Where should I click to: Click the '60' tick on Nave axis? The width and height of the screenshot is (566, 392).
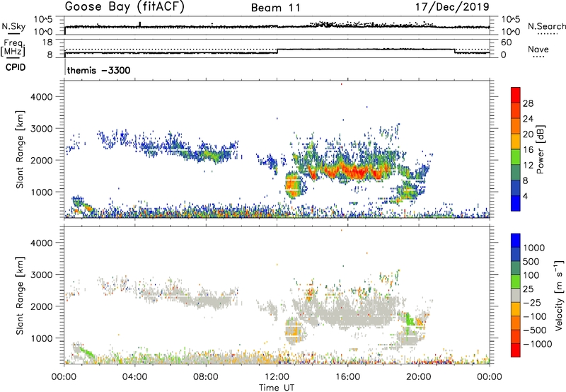coord(506,42)
